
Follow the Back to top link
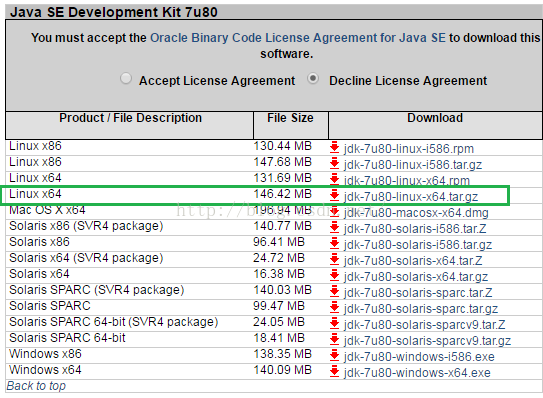[x=36, y=386]
